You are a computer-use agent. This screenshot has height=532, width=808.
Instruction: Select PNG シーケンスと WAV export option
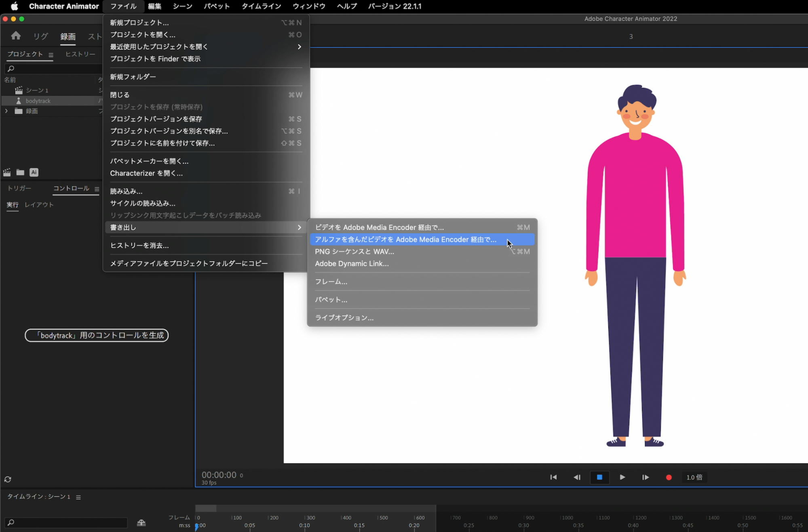pos(354,252)
